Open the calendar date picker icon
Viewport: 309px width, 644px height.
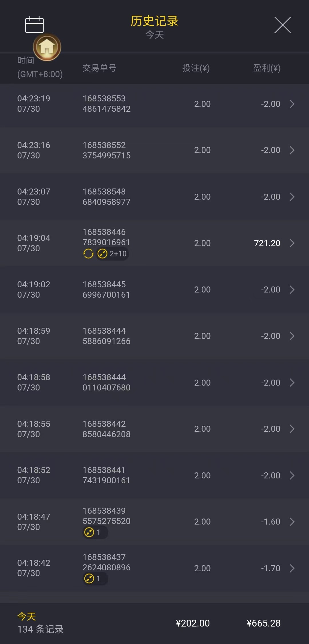click(34, 25)
